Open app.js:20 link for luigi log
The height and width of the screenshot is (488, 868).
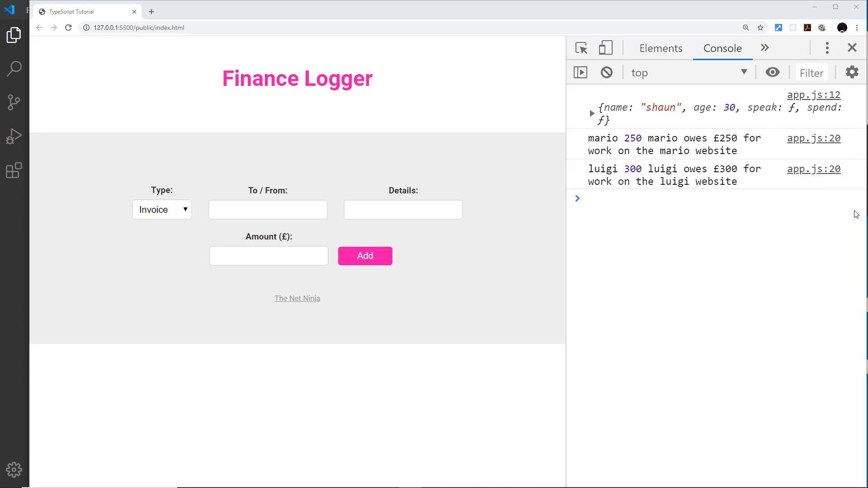point(813,169)
